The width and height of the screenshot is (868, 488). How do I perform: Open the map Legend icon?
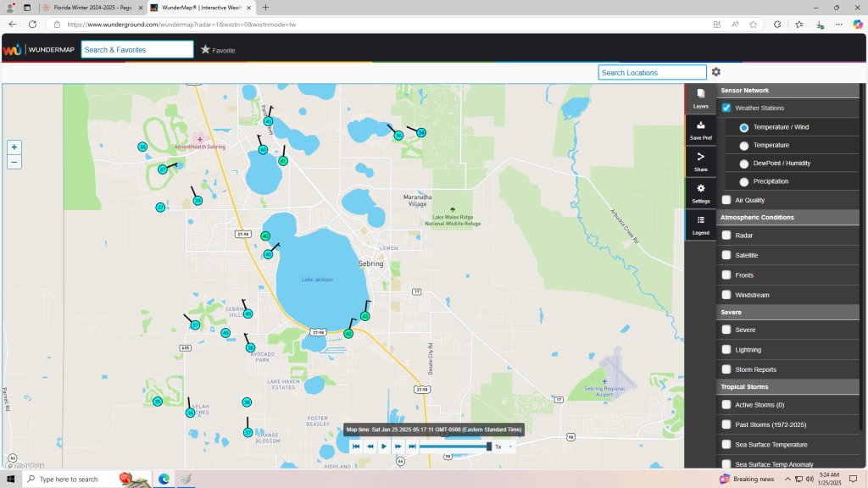[x=700, y=225]
